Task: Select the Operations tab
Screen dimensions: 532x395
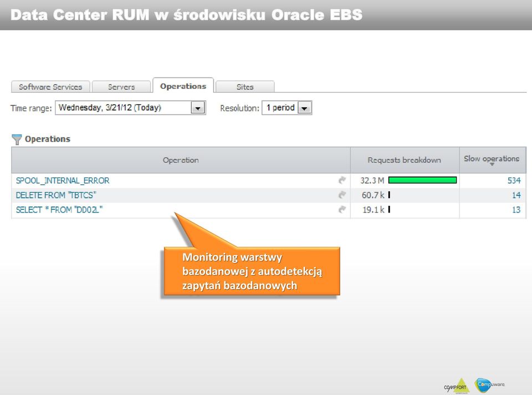Action: click(183, 85)
